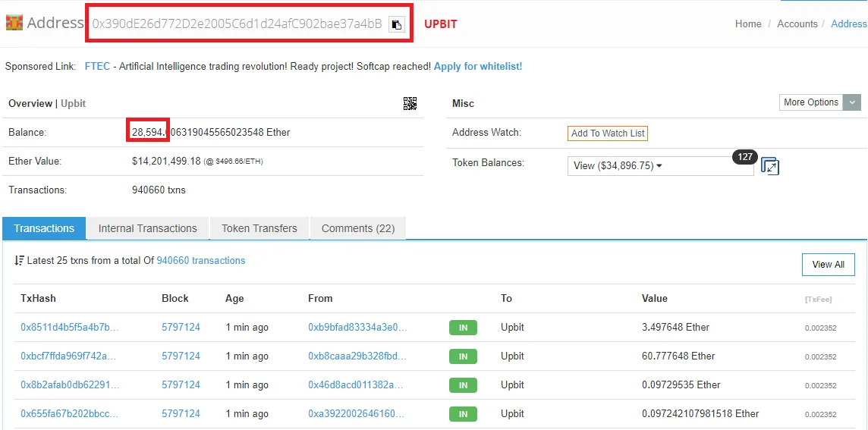Copy the address to clipboard
Image resolution: width=868 pixels, height=430 pixels.
point(396,24)
